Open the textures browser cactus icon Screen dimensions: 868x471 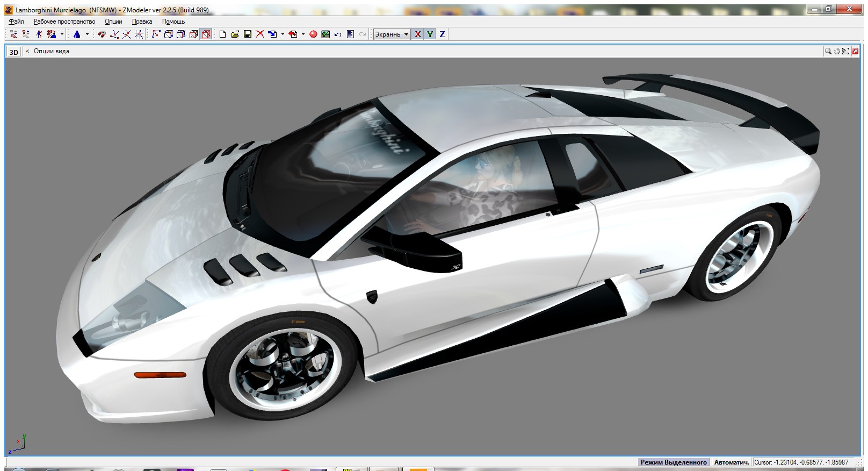click(x=325, y=34)
